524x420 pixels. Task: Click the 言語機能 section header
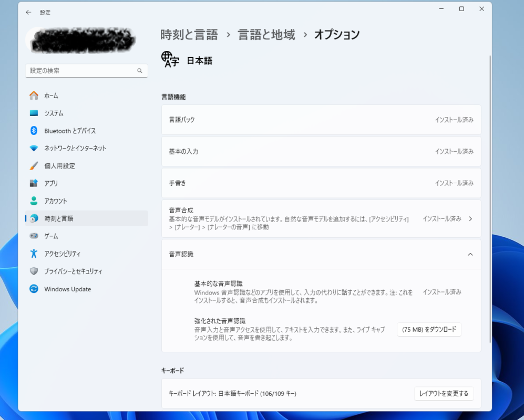point(174,97)
